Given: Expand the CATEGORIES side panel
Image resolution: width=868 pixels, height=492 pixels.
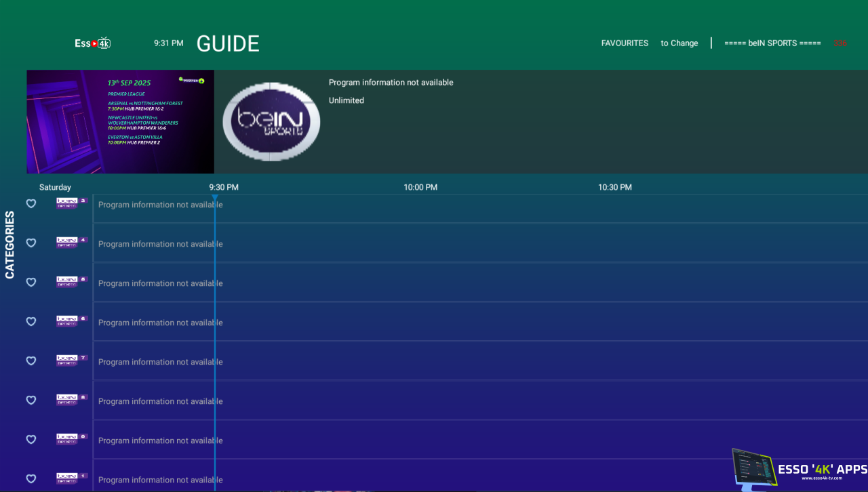Looking at the screenshot, I should [x=10, y=245].
